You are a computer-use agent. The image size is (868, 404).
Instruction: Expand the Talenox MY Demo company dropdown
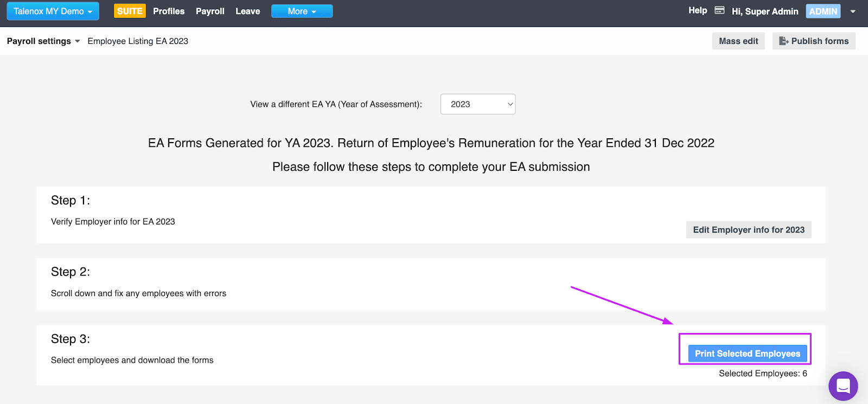click(x=53, y=11)
